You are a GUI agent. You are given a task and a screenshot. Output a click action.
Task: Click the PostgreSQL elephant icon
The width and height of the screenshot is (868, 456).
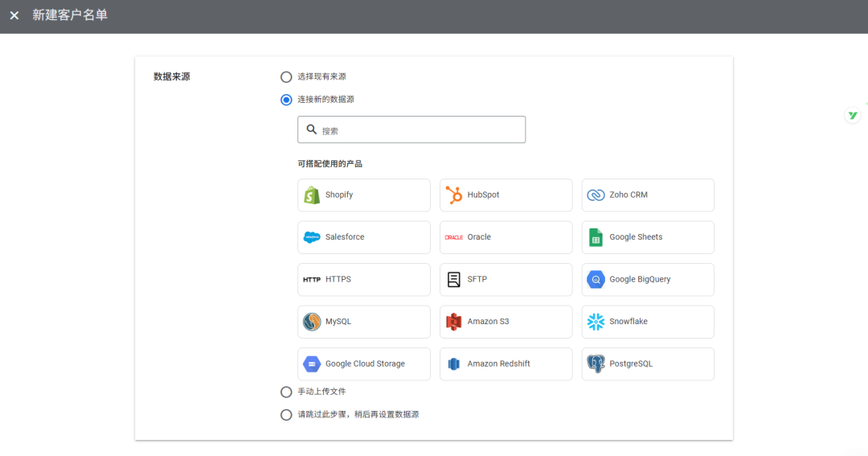[596, 364]
